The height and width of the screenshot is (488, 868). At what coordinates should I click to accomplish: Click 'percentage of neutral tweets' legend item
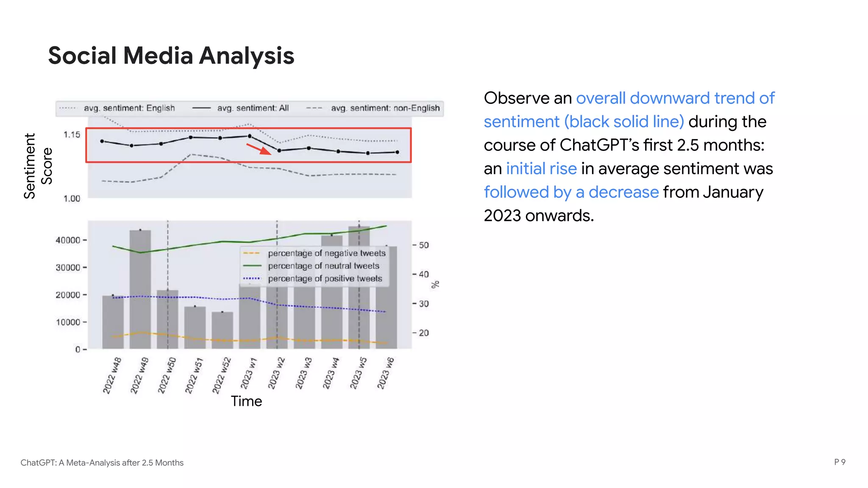click(323, 266)
